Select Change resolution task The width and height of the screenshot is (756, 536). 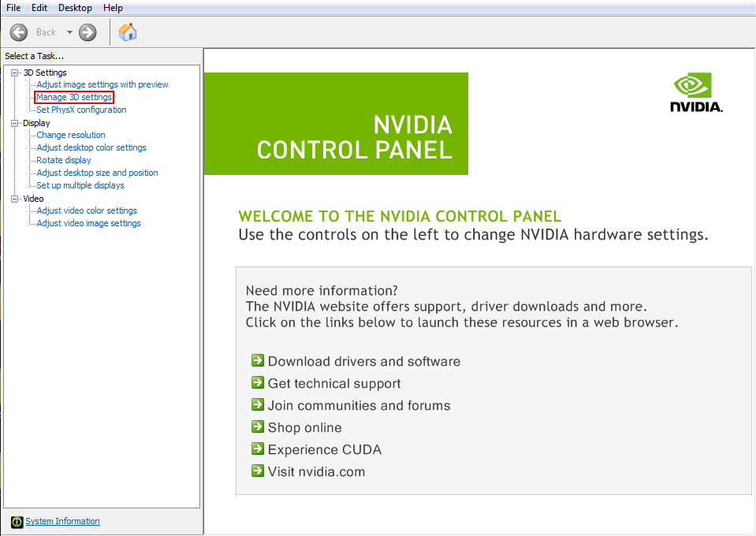[x=71, y=135]
